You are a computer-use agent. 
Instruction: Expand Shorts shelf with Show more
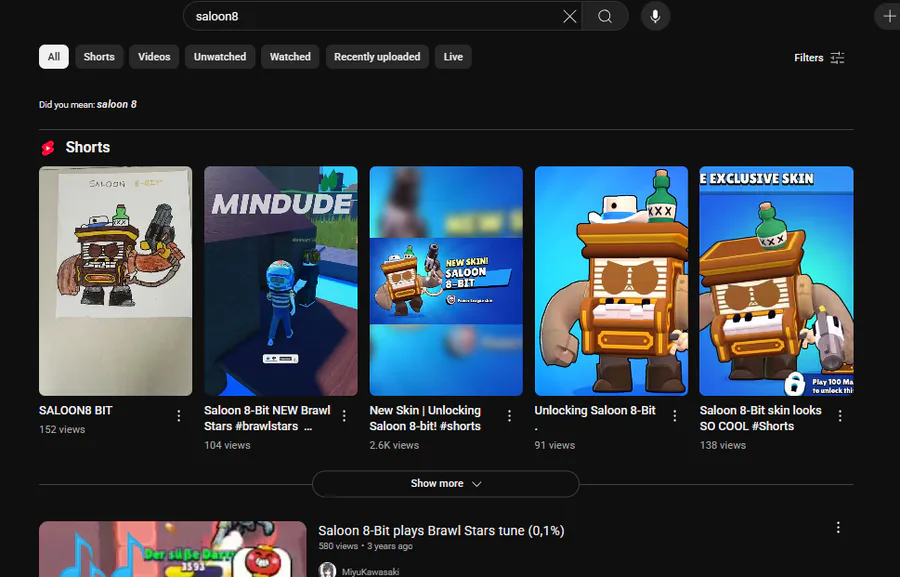click(x=445, y=483)
